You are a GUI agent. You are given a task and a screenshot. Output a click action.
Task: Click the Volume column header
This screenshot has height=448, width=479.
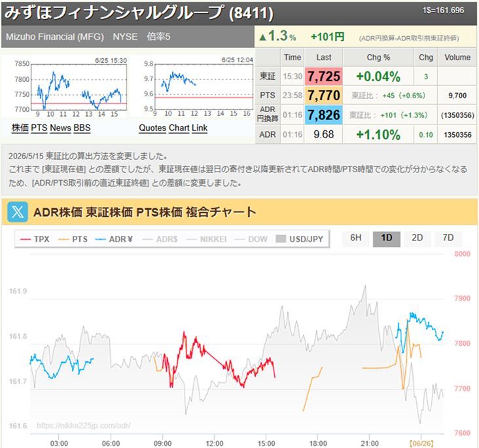457,58
